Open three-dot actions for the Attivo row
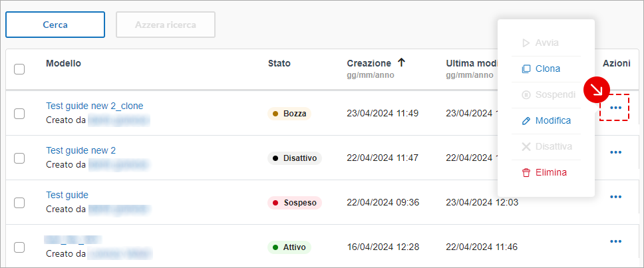This screenshot has width=644, height=268. tap(615, 241)
